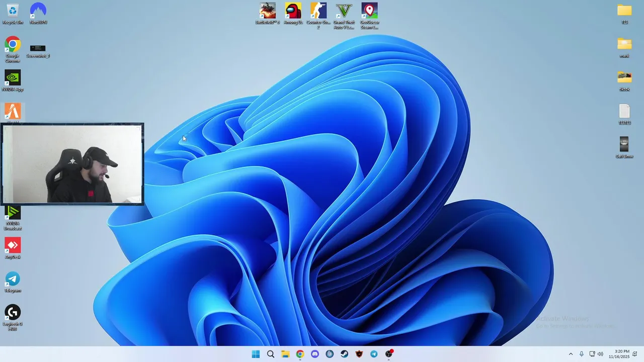Launch the GeoGuessr Steam Edition shortcut
The image size is (644, 362).
[x=369, y=16]
